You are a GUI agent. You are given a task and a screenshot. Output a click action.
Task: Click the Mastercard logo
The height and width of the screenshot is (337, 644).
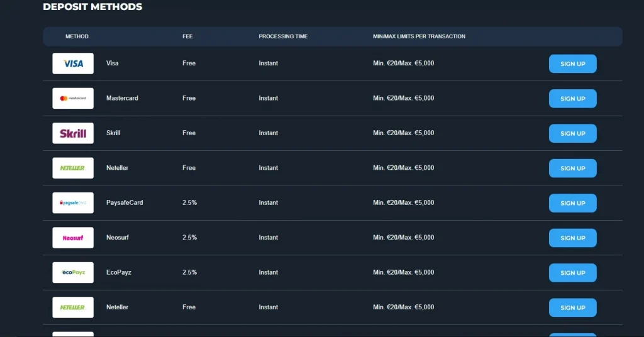[73, 98]
